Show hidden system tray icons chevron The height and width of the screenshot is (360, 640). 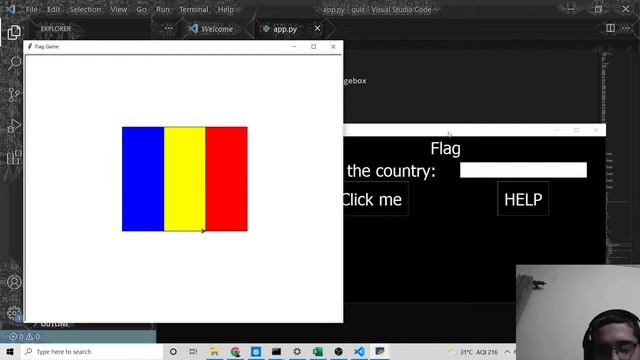pos(507,351)
